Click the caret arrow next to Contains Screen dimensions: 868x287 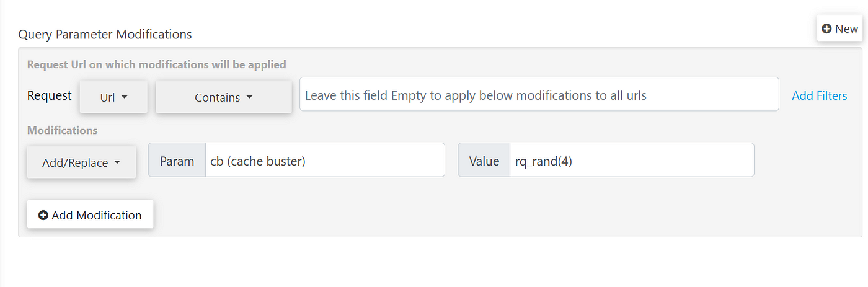[249, 97]
